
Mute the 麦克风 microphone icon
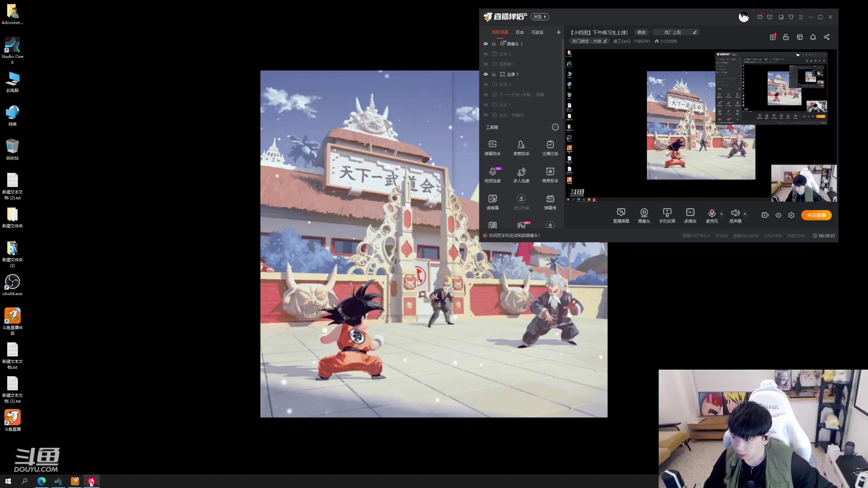tap(712, 213)
